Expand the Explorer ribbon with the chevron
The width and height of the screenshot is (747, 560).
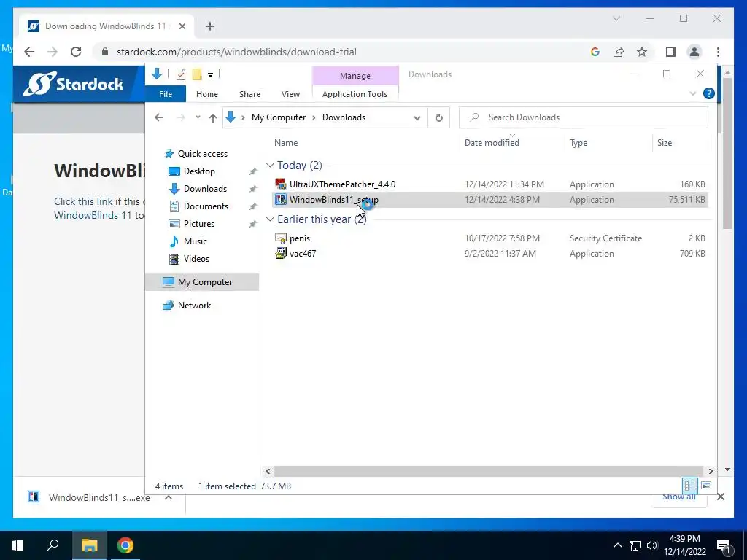tap(693, 93)
